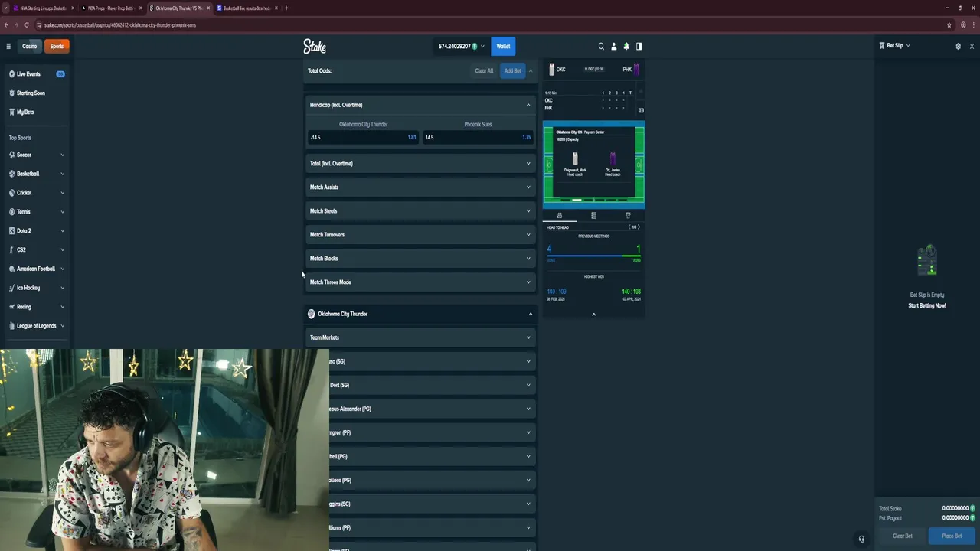
Task: Pick Oklahoma City Thunder -14.5 odds
Action: point(363,137)
